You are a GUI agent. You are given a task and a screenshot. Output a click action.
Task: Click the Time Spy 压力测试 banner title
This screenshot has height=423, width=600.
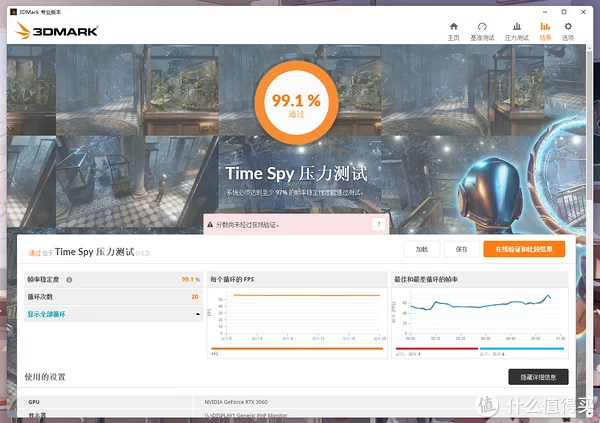pyautogui.click(x=296, y=173)
